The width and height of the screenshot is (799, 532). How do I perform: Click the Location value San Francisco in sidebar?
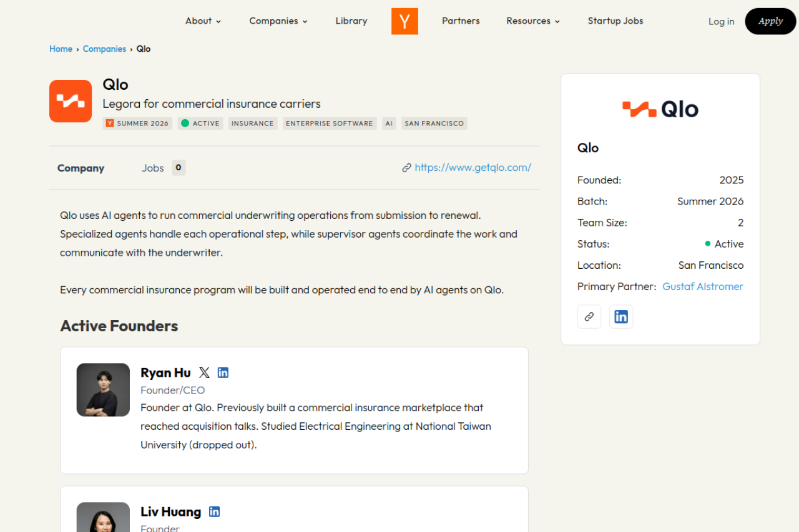point(711,266)
